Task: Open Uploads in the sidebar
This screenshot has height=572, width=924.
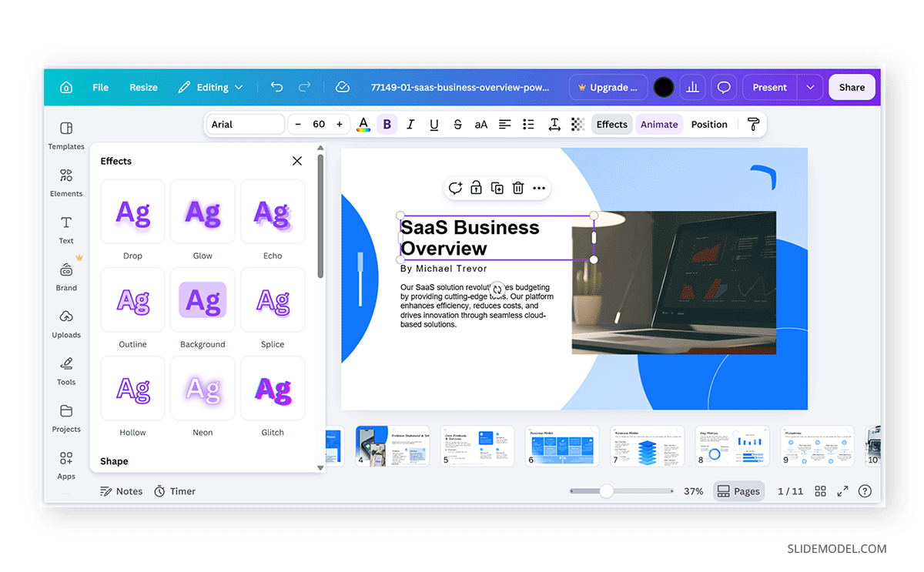Action: click(x=66, y=323)
